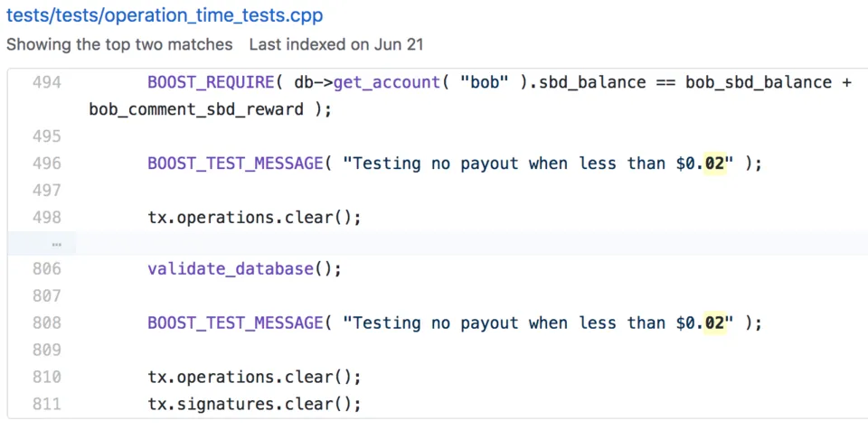Go to line number 806
The width and height of the screenshot is (868, 430).
coord(46,268)
